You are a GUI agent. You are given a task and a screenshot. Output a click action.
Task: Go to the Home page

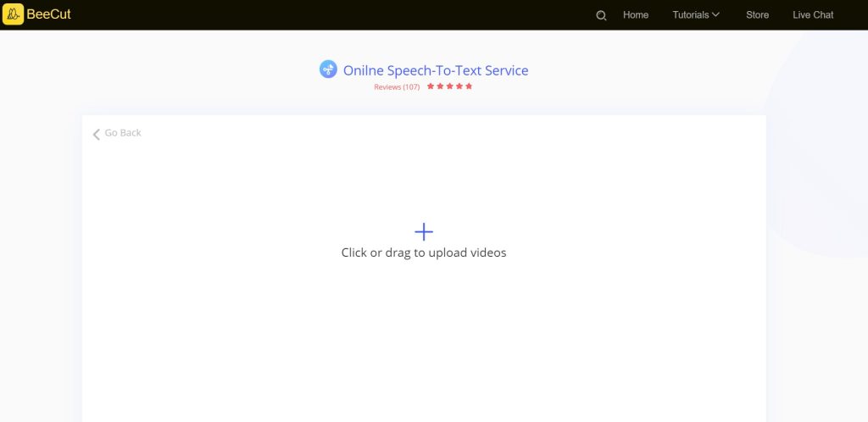[x=636, y=15]
